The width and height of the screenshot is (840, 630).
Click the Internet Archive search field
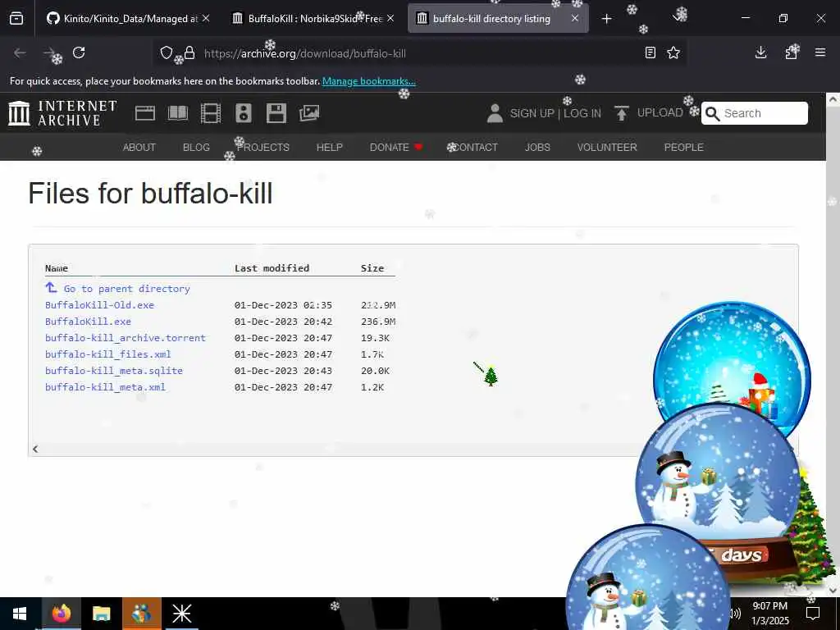[755, 113]
